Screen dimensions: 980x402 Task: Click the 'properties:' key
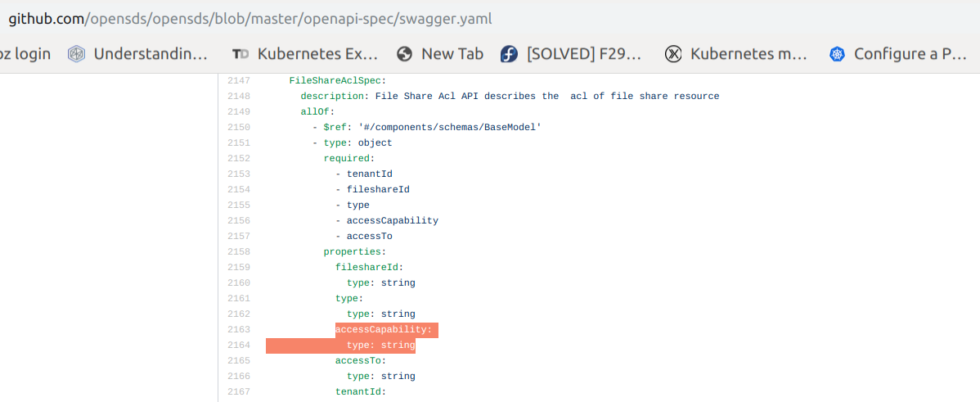point(355,252)
